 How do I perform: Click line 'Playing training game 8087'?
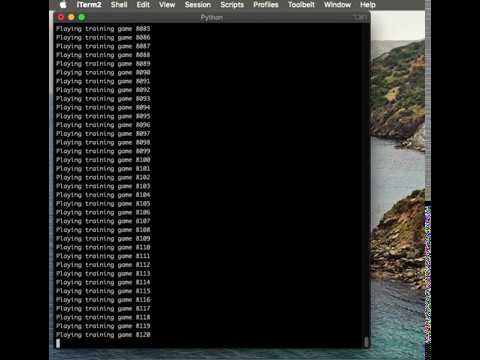[103, 46]
